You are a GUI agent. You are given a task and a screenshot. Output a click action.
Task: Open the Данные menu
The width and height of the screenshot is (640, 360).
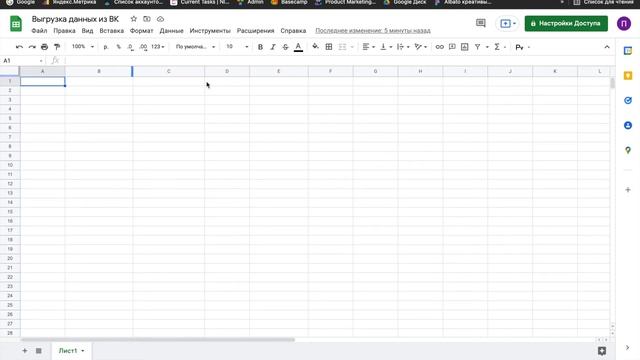point(171,31)
